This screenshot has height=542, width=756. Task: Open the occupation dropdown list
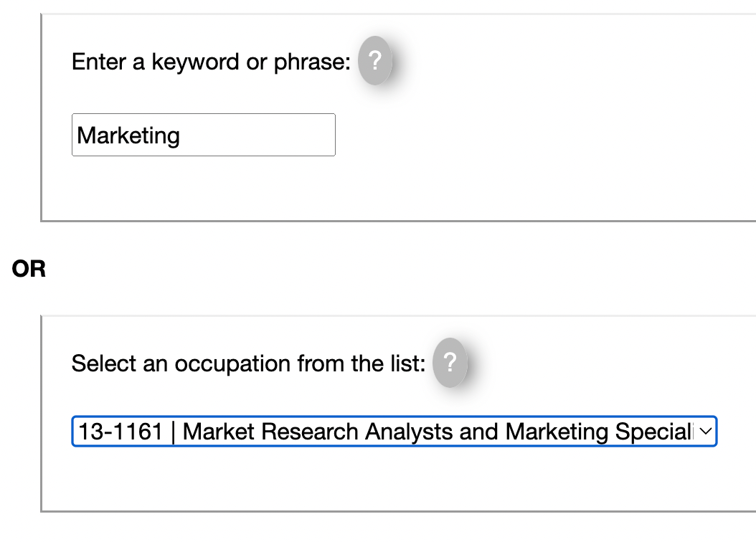[x=393, y=432]
